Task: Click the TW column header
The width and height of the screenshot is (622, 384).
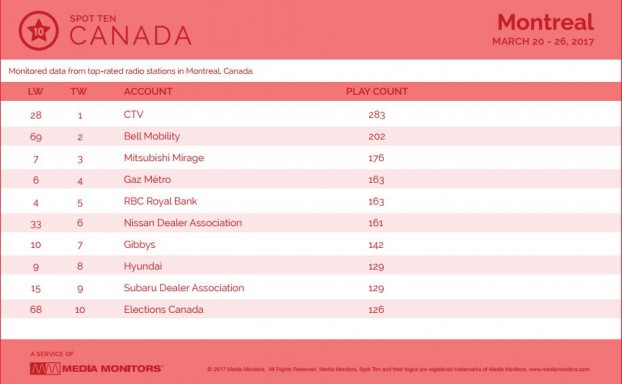Action: [79, 92]
